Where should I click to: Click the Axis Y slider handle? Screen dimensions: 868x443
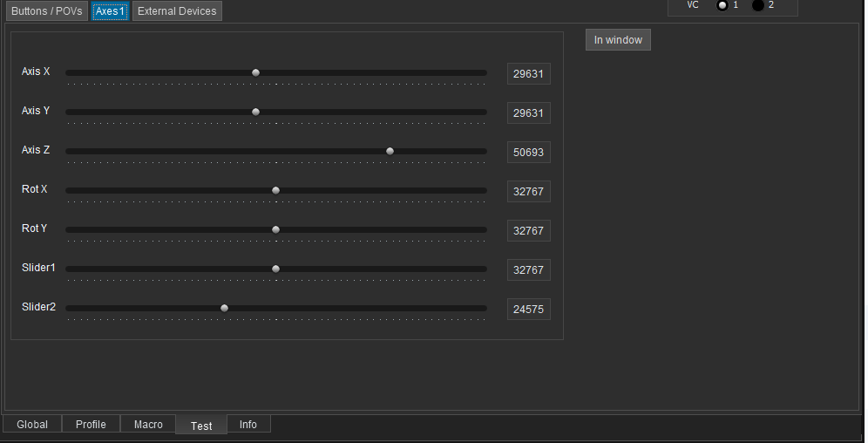(255, 112)
